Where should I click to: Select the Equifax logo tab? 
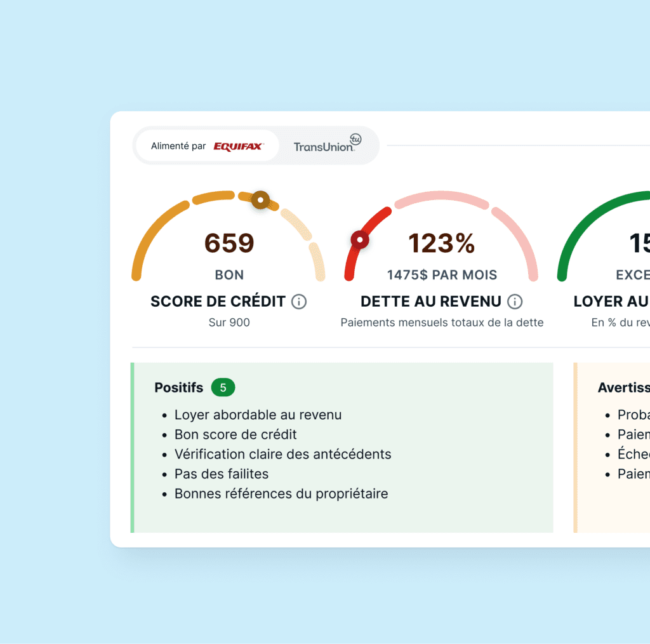(237, 147)
